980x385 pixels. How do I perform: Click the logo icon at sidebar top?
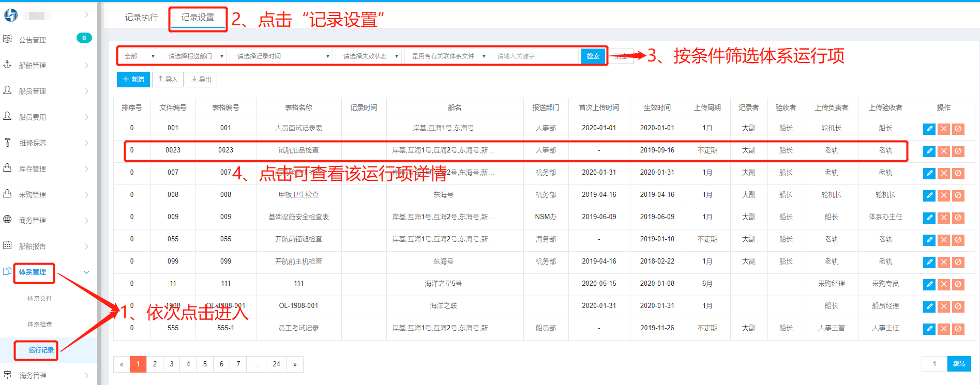11,15
